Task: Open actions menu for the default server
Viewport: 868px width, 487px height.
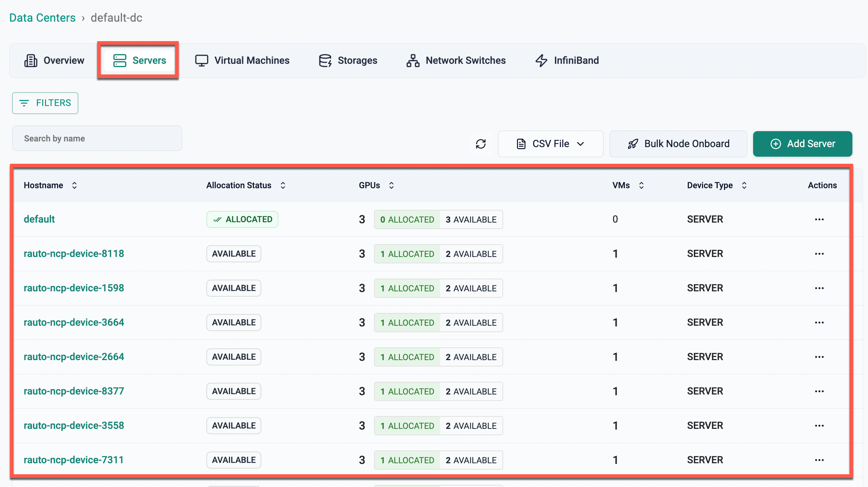Action: pos(819,219)
